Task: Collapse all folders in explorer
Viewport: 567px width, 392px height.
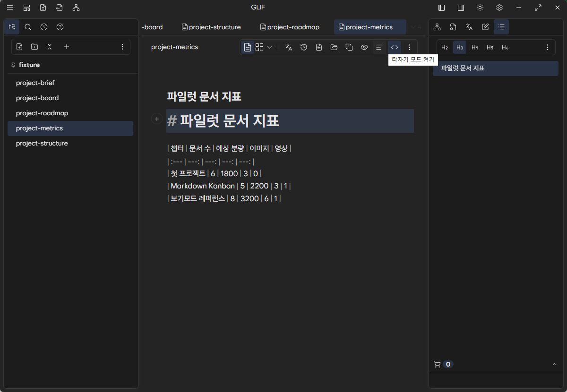Action: tap(50, 47)
